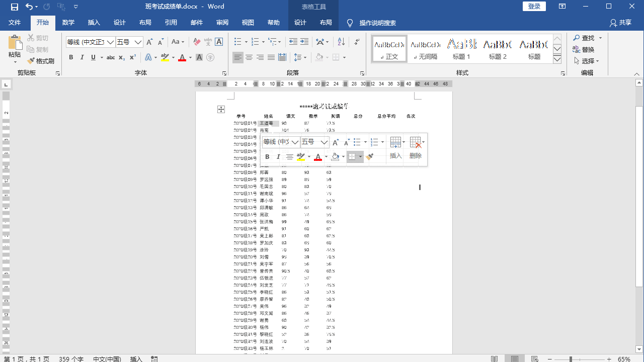The width and height of the screenshot is (644, 362).
Task: Toggle the status bar macro recording icon
Action: point(154,359)
